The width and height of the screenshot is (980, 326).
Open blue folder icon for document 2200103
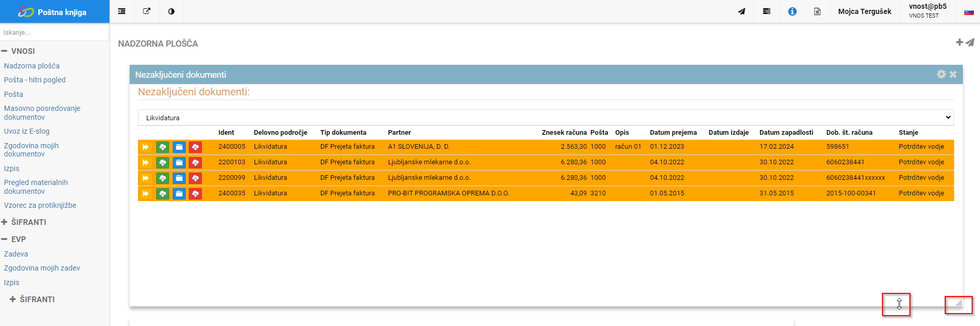(179, 163)
